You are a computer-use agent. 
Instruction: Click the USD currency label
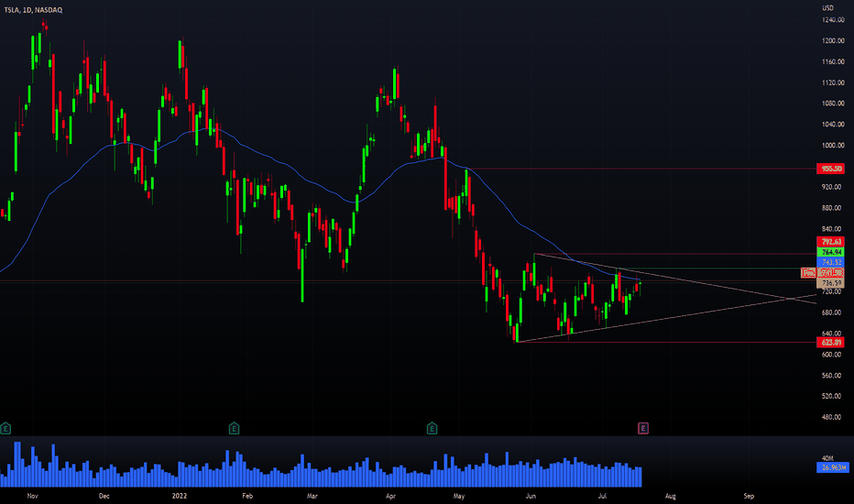click(x=827, y=7)
